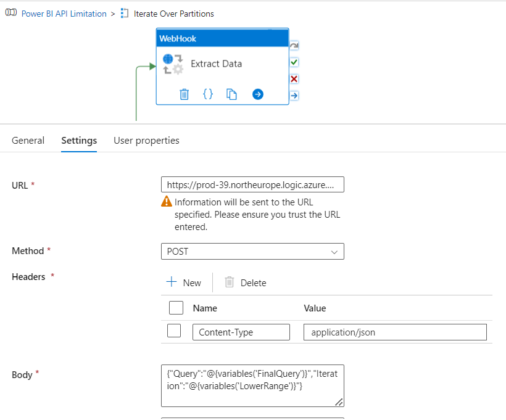Image resolution: width=506 pixels, height=420 pixels.
Task: Switch to the General tab
Action: tap(28, 141)
